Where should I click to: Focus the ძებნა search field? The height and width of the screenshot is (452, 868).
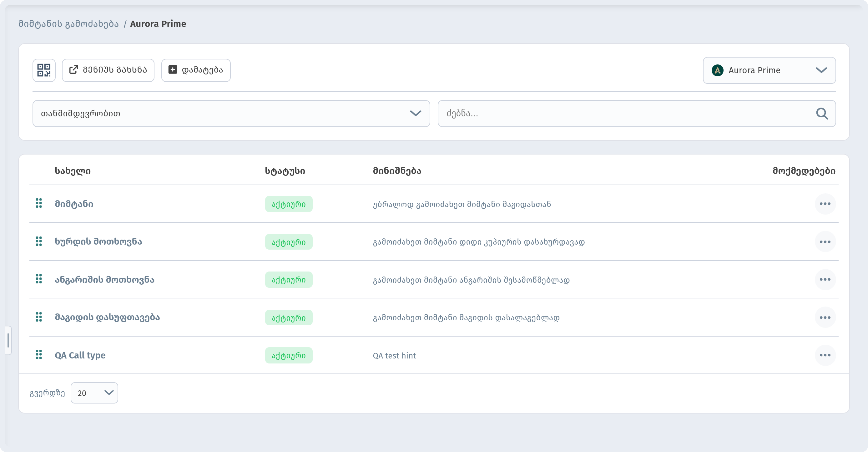coord(637,114)
